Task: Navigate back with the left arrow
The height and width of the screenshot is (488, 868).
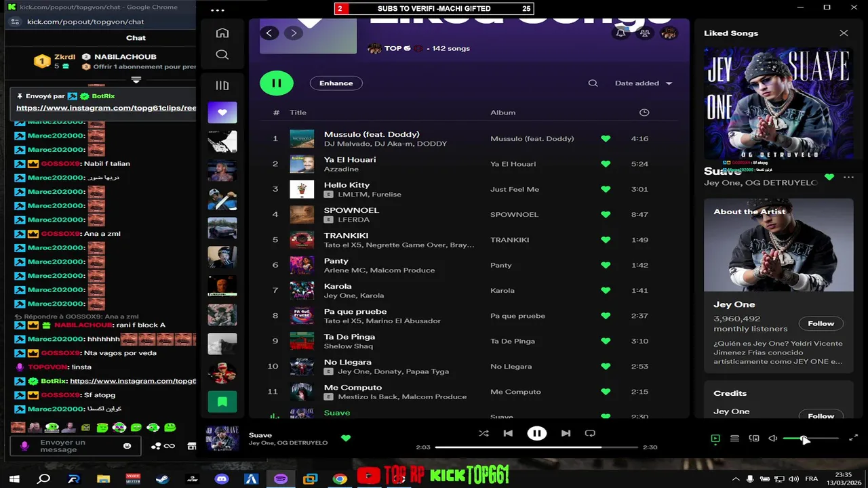Action: pyautogui.click(x=269, y=33)
